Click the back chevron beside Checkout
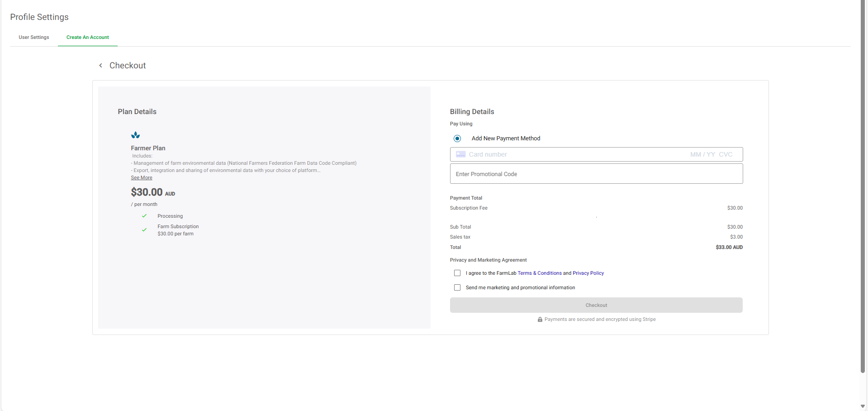 pos(100,66)
